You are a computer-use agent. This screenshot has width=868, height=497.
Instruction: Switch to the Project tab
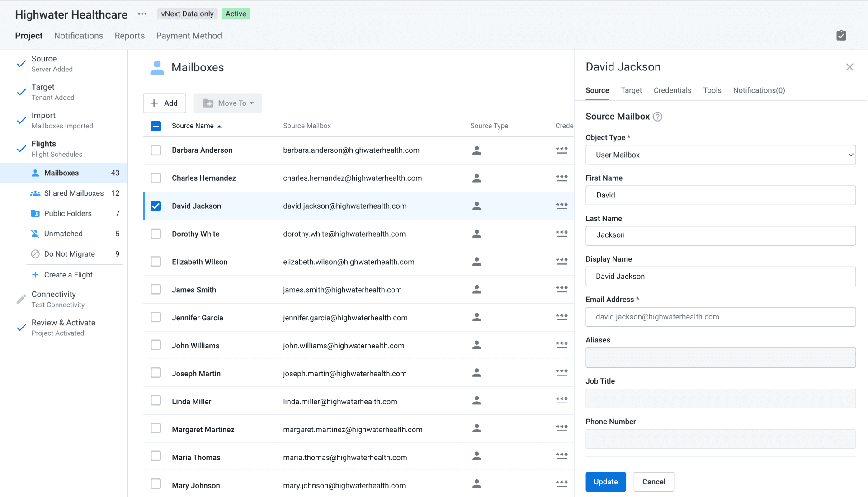pyautogui.click(x=29, y=36)
